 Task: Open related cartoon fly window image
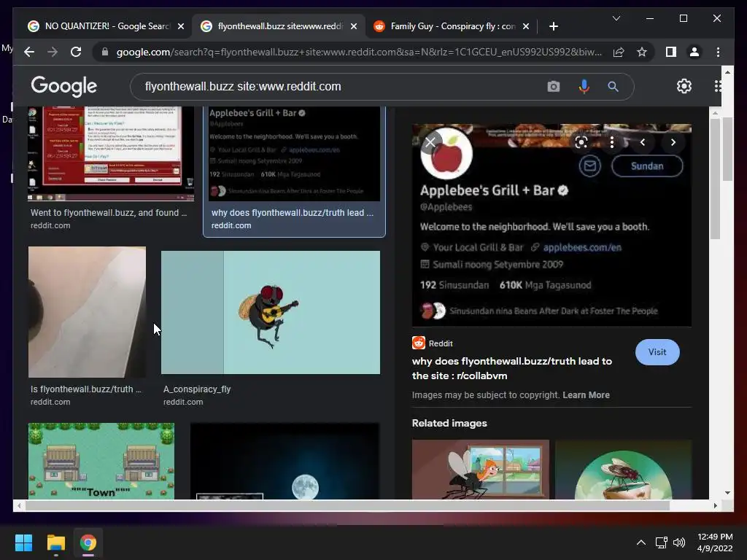480,470
